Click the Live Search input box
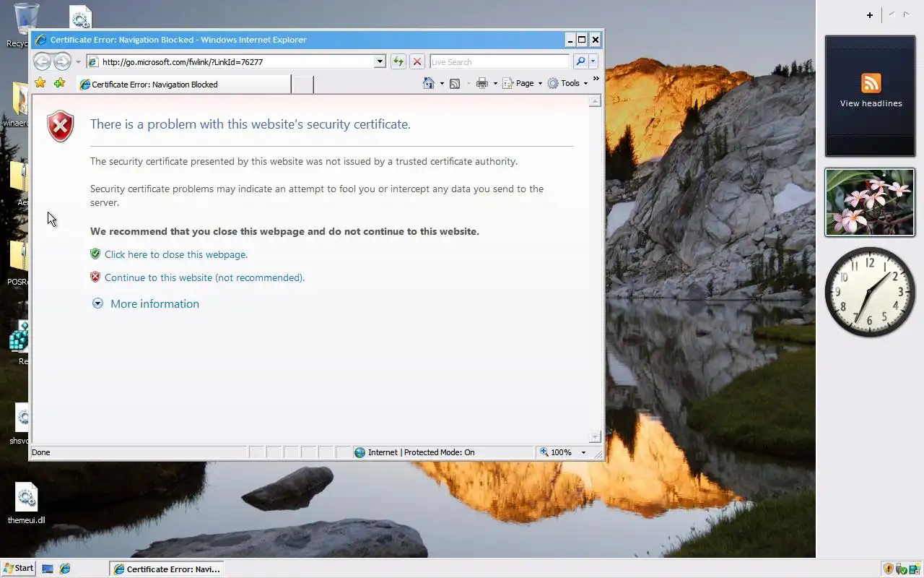The height and width of the screenshot is (578, 924). point(500,62)
